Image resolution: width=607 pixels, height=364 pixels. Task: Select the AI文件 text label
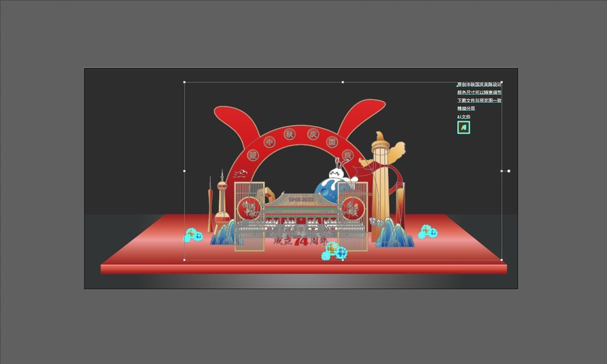point(464,117)
